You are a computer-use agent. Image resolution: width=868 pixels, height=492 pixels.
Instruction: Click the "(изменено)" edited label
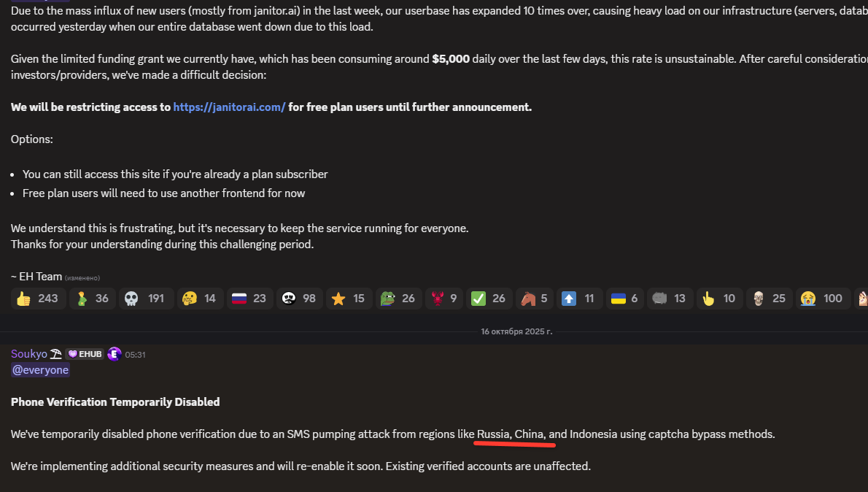(82, 277)
